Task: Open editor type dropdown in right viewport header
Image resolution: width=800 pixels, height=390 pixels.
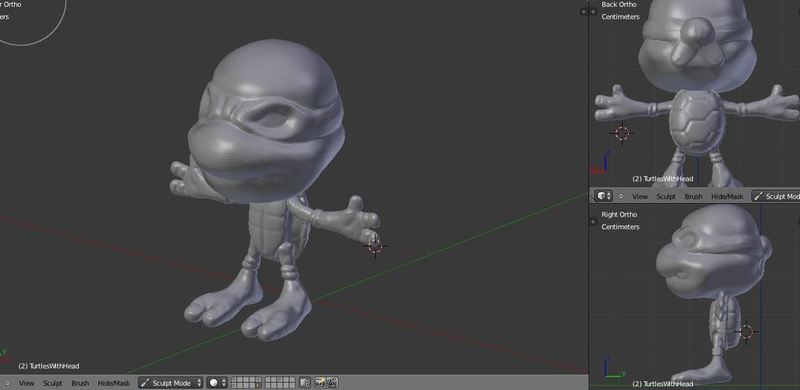Action: click(604, 196)
